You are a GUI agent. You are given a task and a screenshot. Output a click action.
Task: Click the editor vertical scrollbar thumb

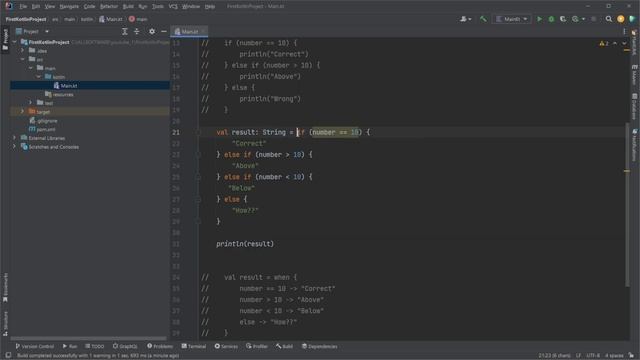(x=627, y=204)
